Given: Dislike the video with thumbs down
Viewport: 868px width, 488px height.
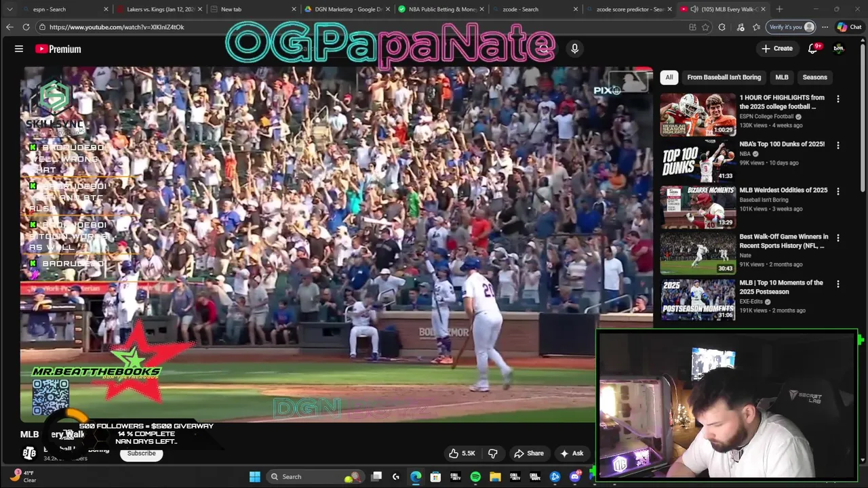Looking at the screenshot, I should point(493,453).
